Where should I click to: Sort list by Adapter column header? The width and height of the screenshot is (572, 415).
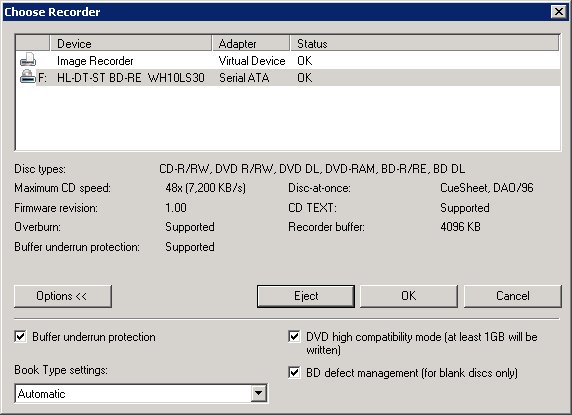tap(251, 43)
